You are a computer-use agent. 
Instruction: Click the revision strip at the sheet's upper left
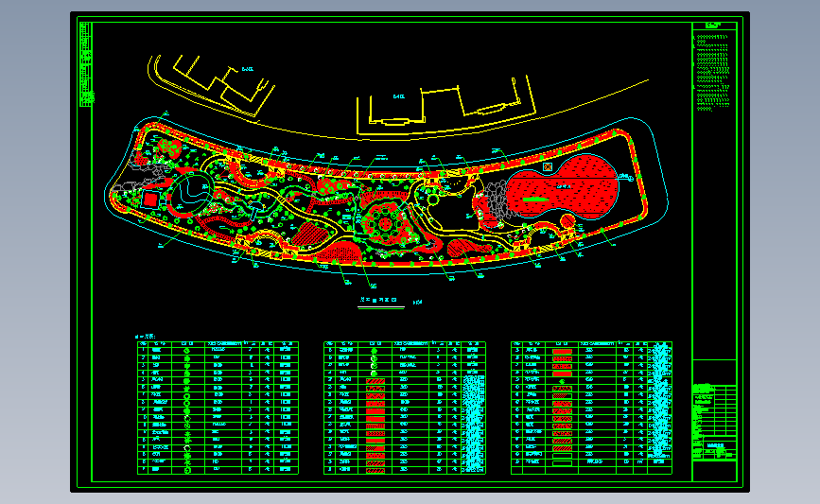pos(86,64)
